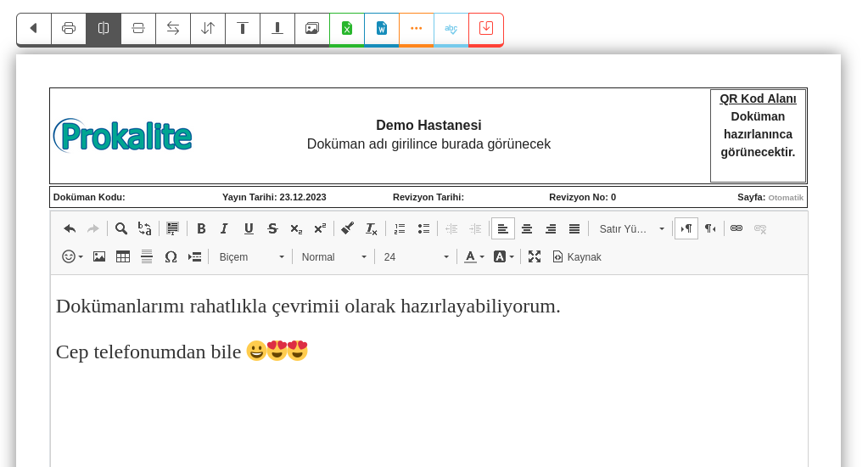868x467 pixels.
Task: Justify the text alignment
Action: coord(574,228)
